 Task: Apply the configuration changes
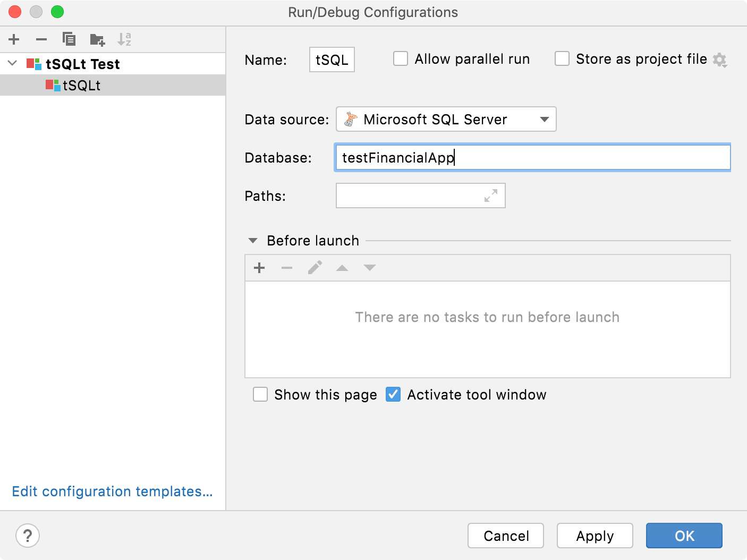coord(595,536)
